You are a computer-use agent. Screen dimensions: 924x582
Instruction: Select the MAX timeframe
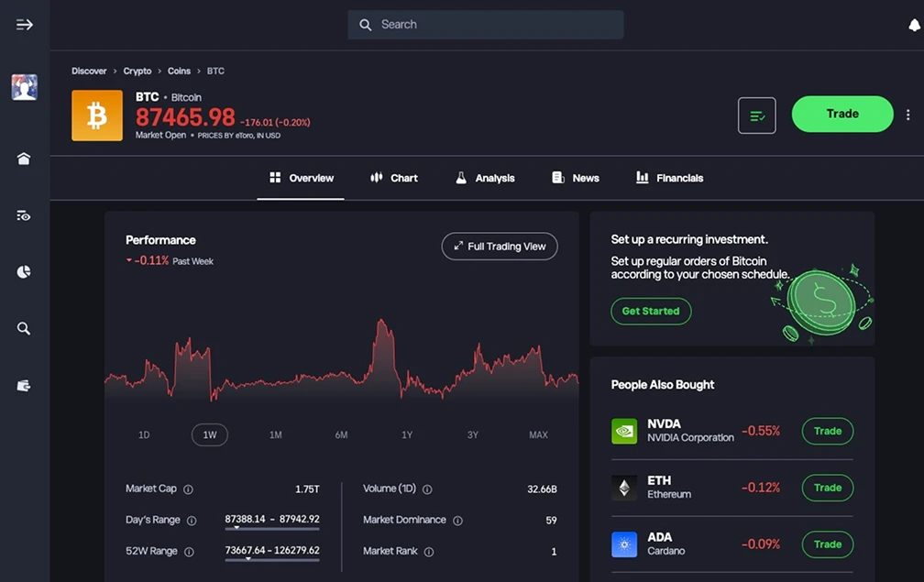538,434
